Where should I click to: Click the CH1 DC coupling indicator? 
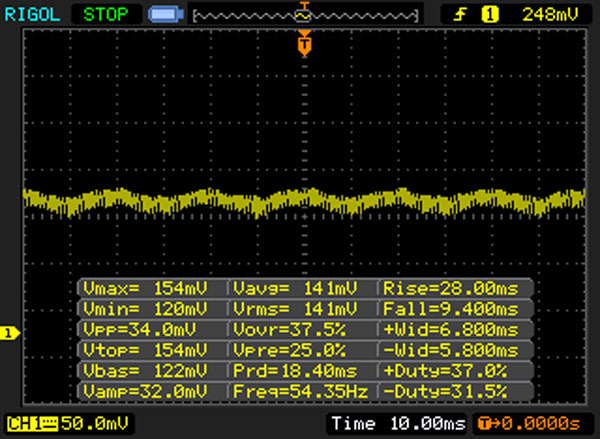pyautogui.click(x=33, y=424)
